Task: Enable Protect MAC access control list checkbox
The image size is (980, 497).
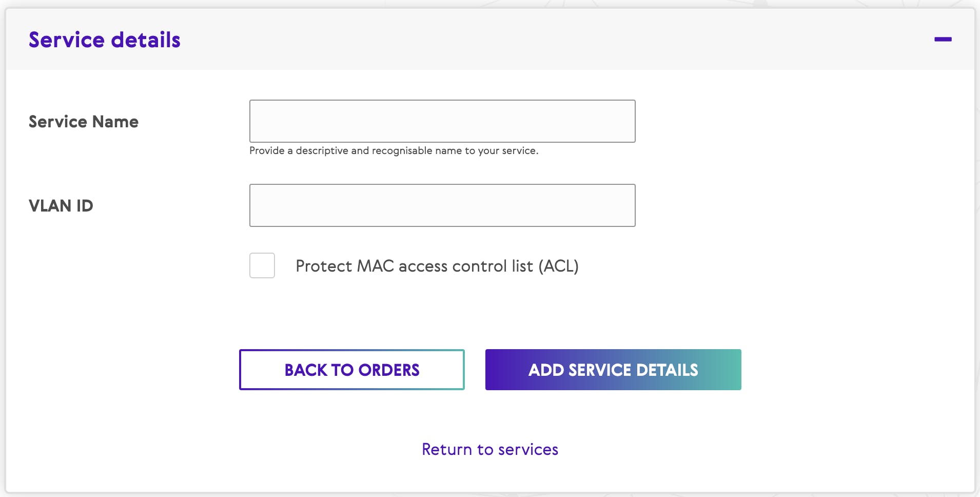Action: tap(262, 265)
